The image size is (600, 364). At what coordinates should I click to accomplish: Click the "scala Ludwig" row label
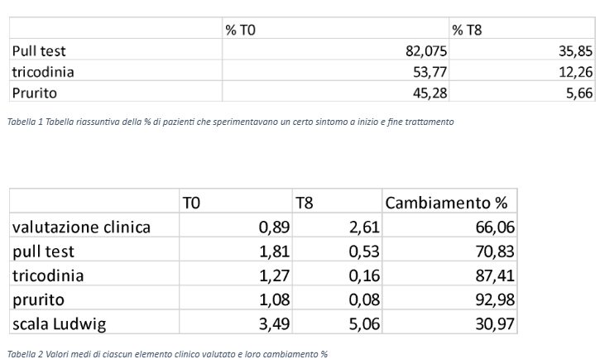click(x=59, y=323)
